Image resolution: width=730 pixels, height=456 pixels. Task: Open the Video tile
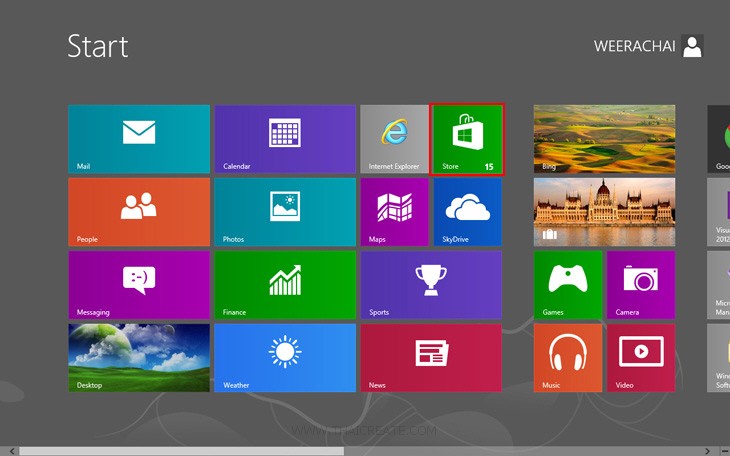641,358
